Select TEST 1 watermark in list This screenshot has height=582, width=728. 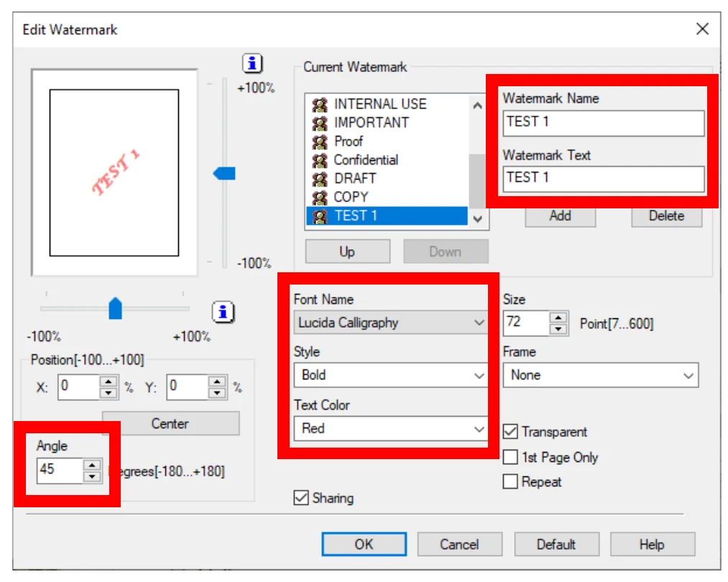point(387,216)
